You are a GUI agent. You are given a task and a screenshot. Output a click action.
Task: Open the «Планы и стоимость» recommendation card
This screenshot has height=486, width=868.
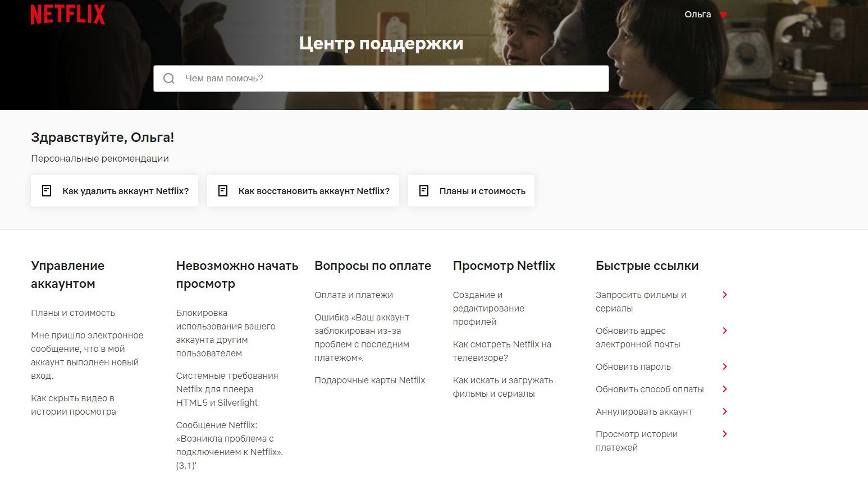(x=471, y=191)
